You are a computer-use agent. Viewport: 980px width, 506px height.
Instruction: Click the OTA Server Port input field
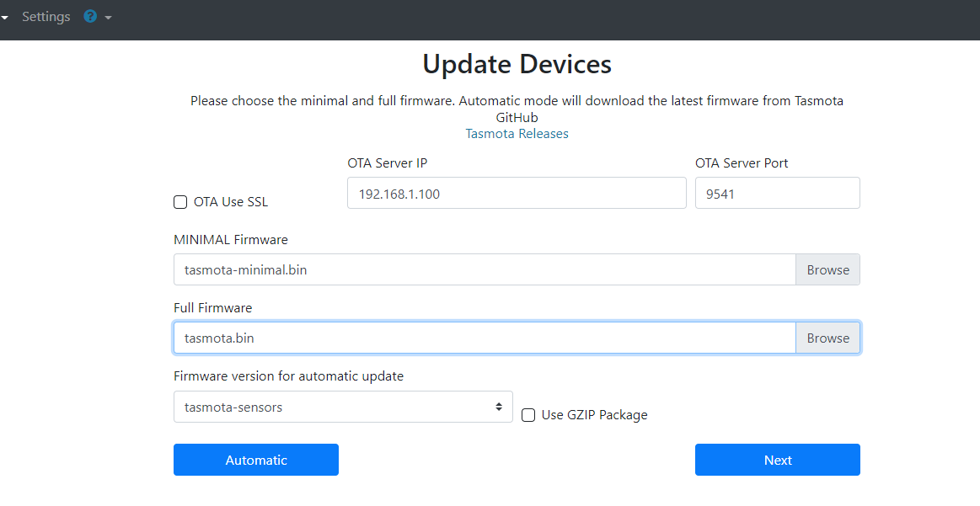pos(777,193)
